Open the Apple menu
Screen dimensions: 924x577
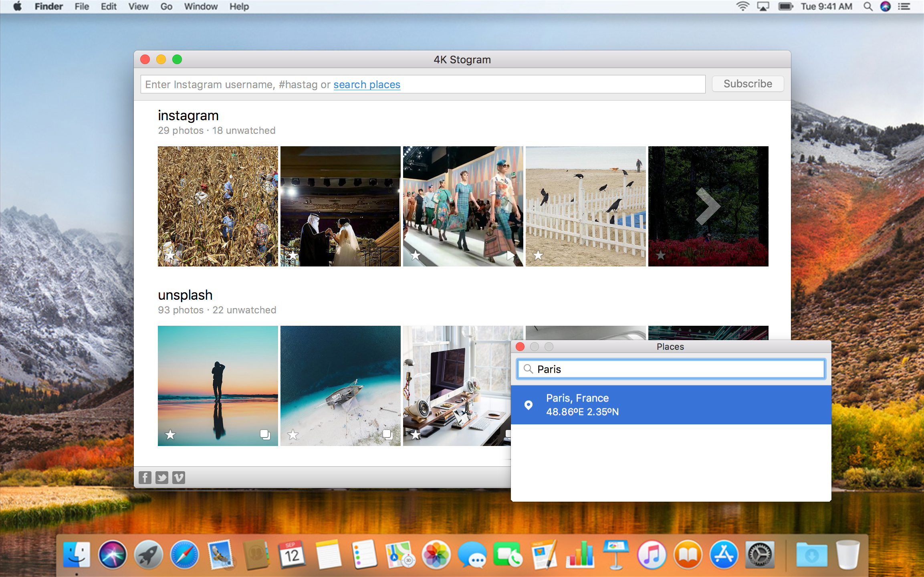[x=18, y=6]
